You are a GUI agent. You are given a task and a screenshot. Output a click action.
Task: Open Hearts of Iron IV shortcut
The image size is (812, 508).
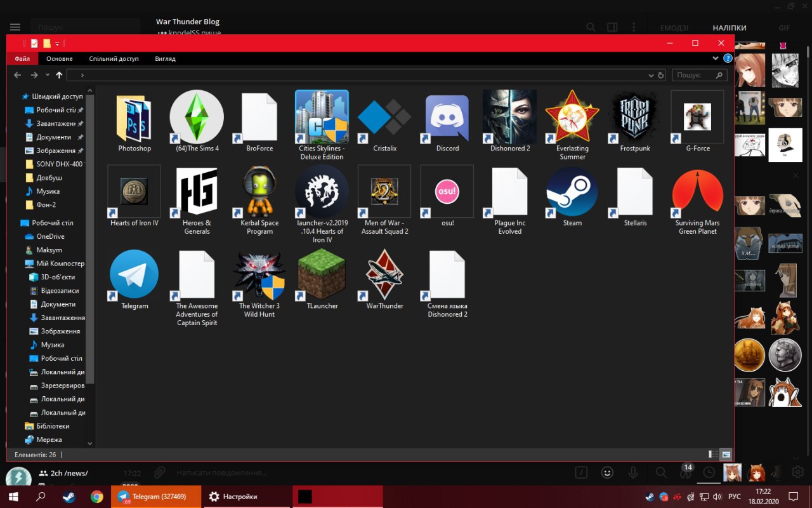coord(134,196)
